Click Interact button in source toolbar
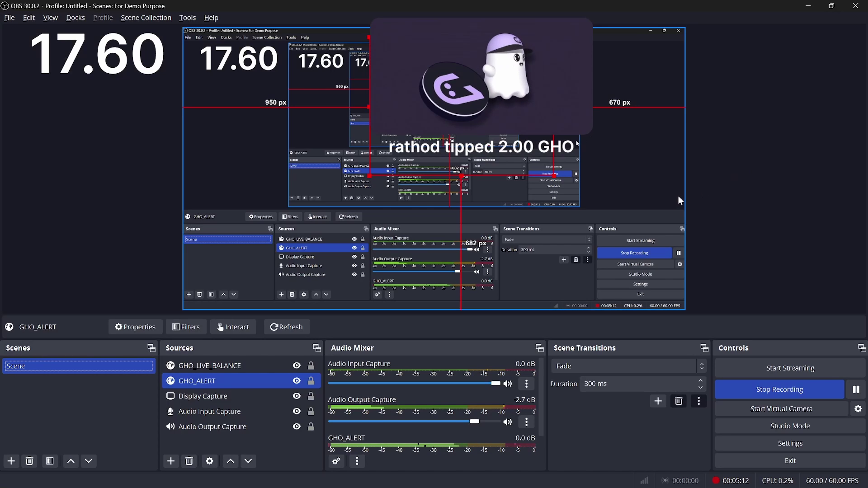The image size is (868, 488). click(233, 327)
